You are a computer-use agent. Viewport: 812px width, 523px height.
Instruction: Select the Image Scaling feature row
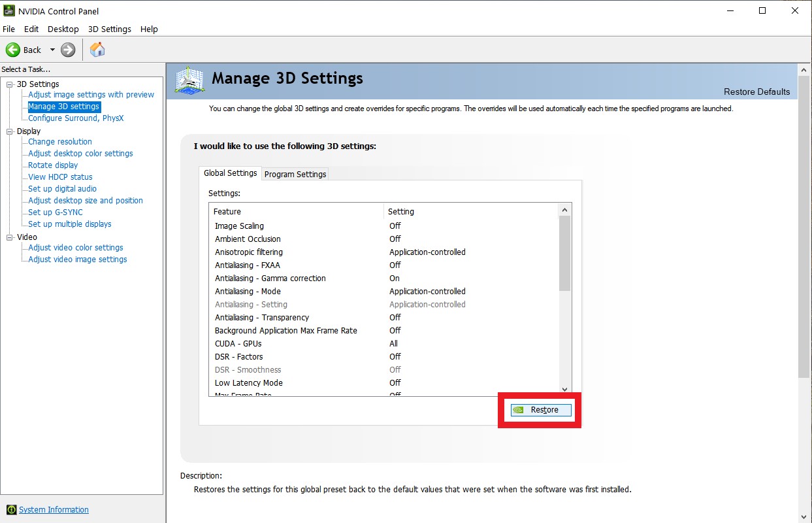384,226
